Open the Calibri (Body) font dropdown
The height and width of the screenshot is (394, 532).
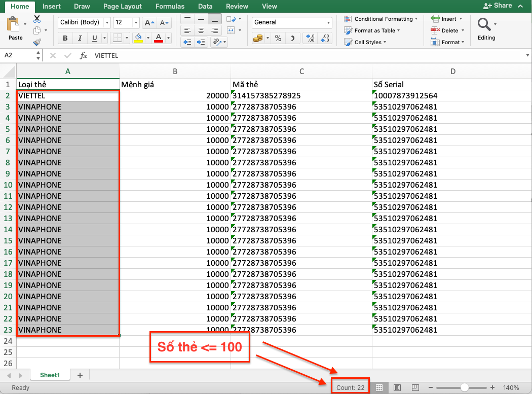[x=107, y=23]
